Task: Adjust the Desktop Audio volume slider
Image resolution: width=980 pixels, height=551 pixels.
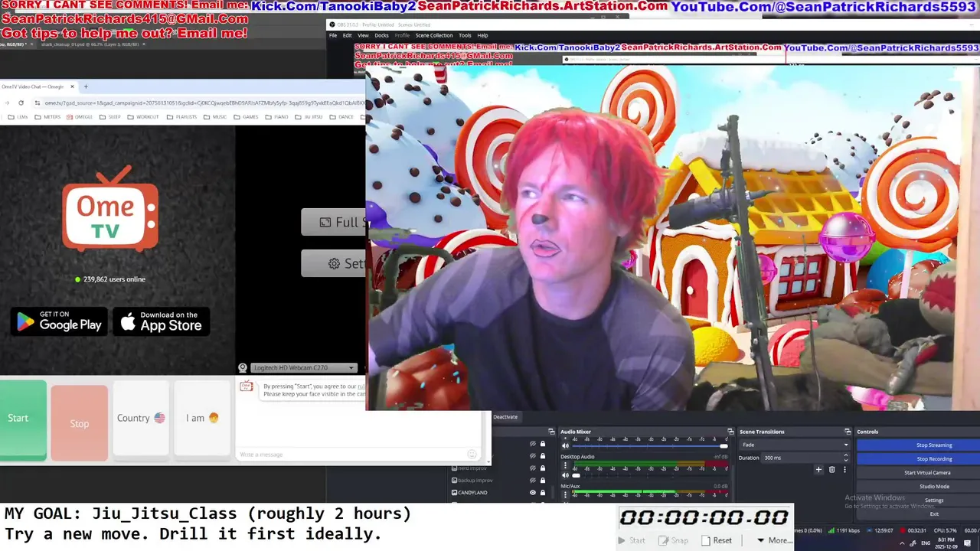Action: [650, 475]
